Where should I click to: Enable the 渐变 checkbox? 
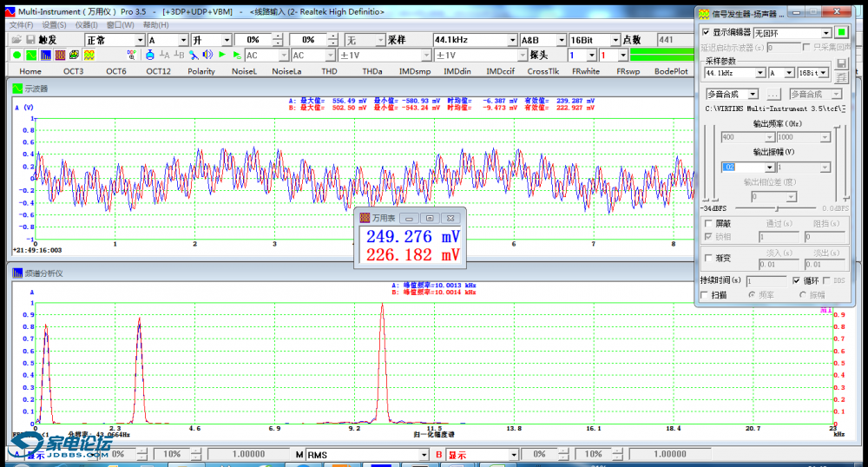[708, 258]
